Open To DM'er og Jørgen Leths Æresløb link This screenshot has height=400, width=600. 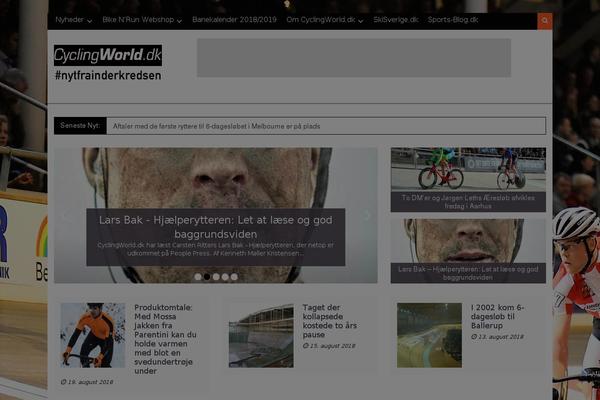(468, 202)
